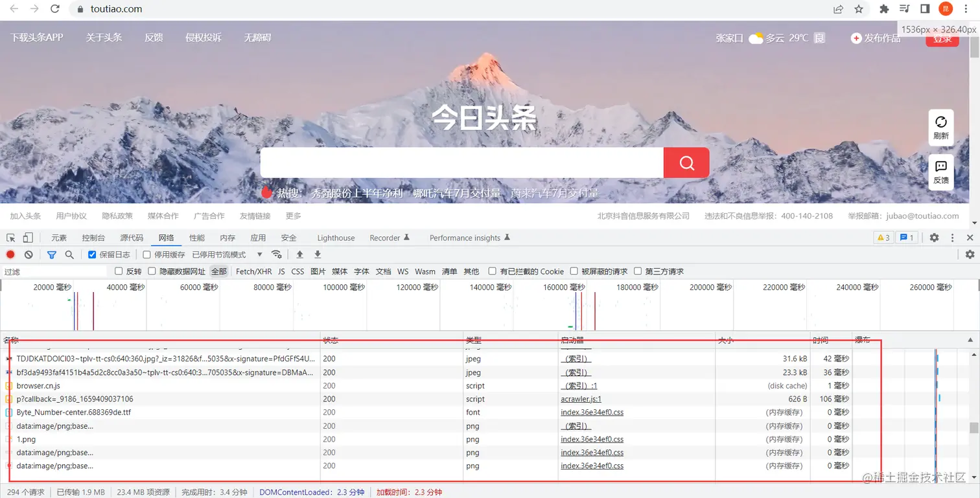Open the DevTools settings gear in tab bar
980x498 pixels.
(x=934, y=238)
